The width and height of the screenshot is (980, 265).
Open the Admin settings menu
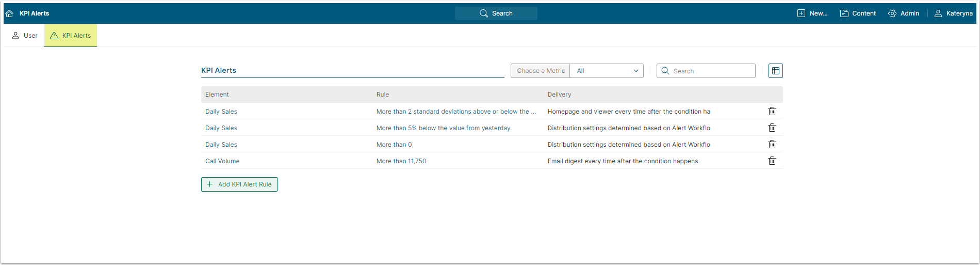pos(904,13)
